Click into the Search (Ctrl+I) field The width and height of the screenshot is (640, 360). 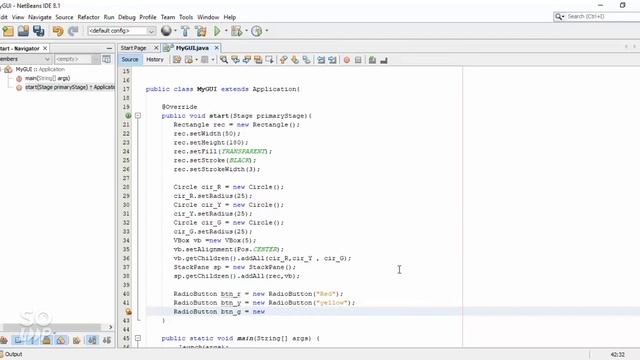(602, 16)
